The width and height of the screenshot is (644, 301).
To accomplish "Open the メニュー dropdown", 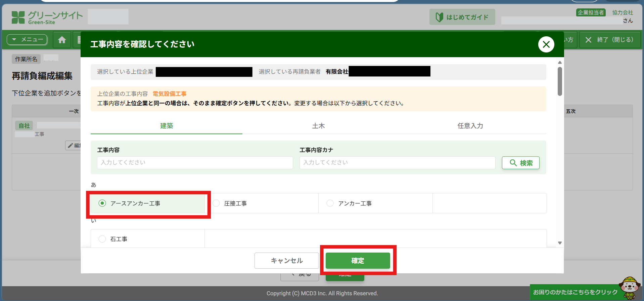I will [x=27, y=40].
